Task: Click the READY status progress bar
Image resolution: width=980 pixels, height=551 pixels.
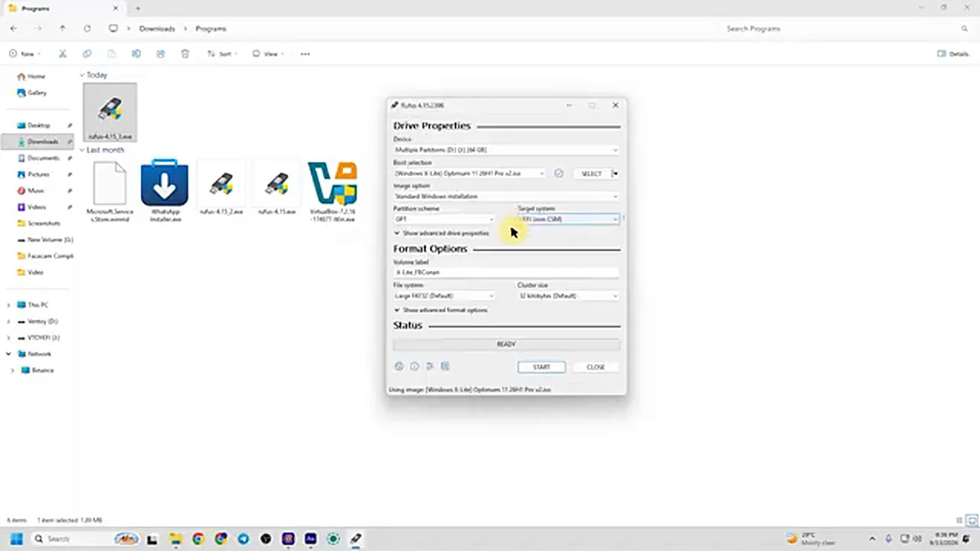Action: [x=506, y=344]
